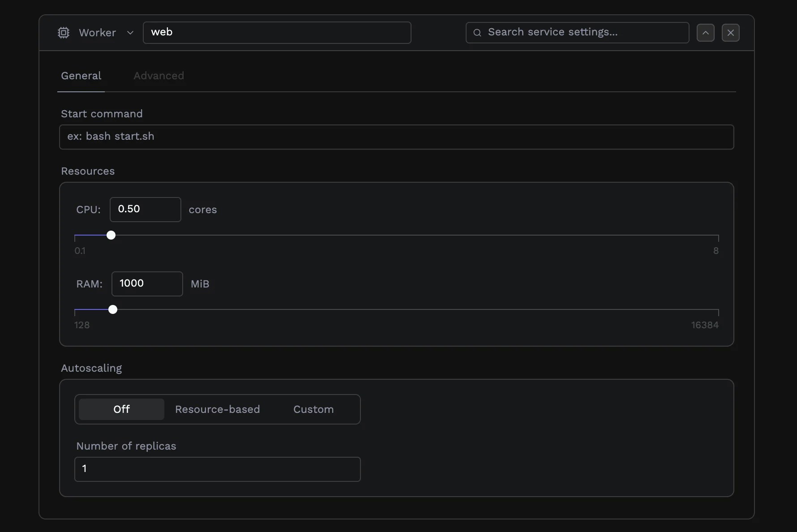
Task: Click the Number of replicas input
Action: point(218,469)
